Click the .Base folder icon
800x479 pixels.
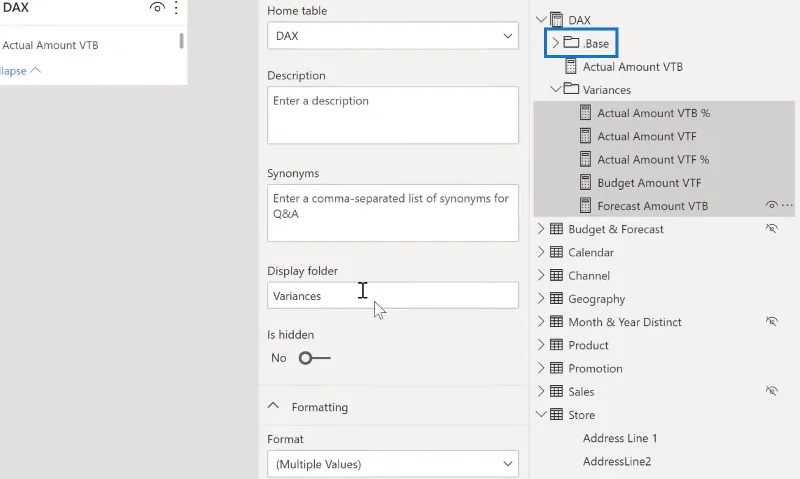tap(571, 42)
